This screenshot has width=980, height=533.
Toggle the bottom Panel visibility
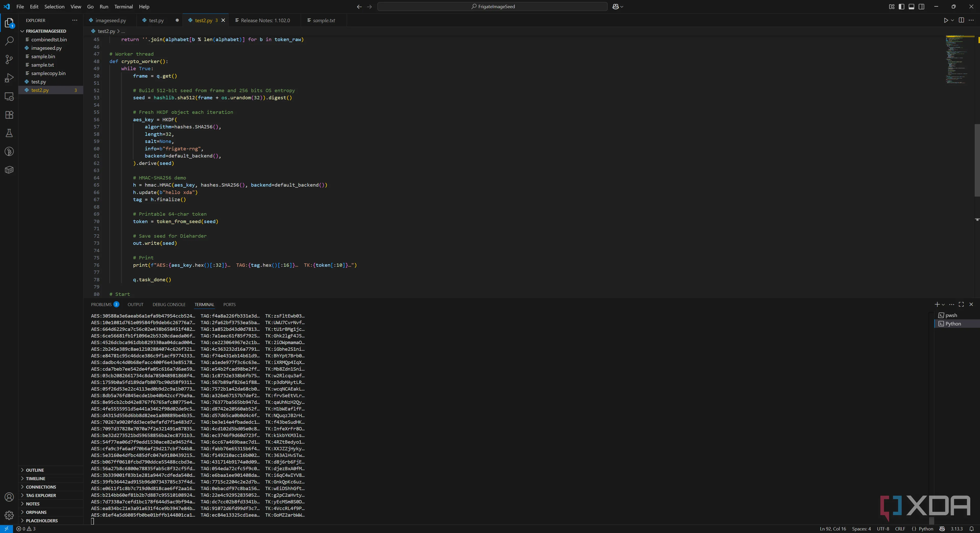(x=912, y=6)
